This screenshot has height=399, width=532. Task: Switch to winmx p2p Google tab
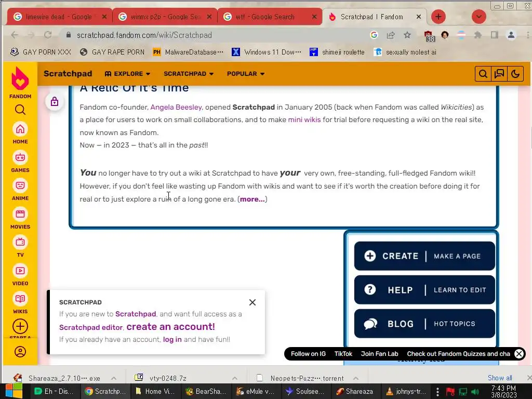click(165, 17)
